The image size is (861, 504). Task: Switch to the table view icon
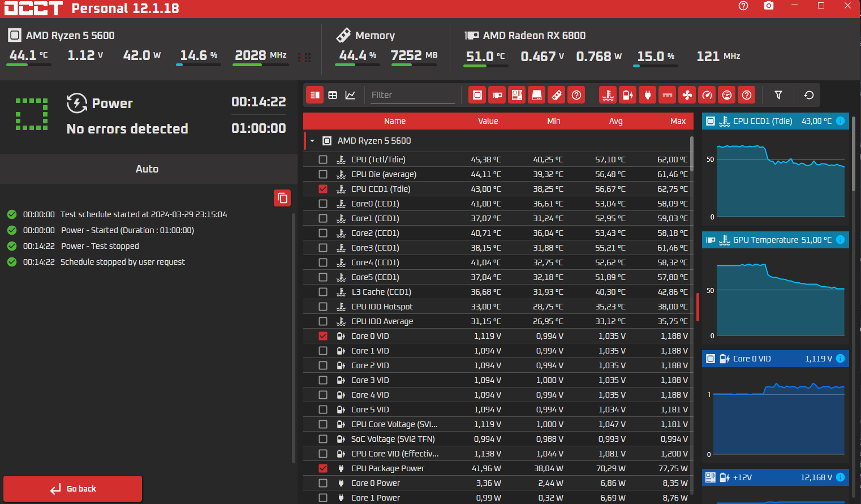coord(333,95)
